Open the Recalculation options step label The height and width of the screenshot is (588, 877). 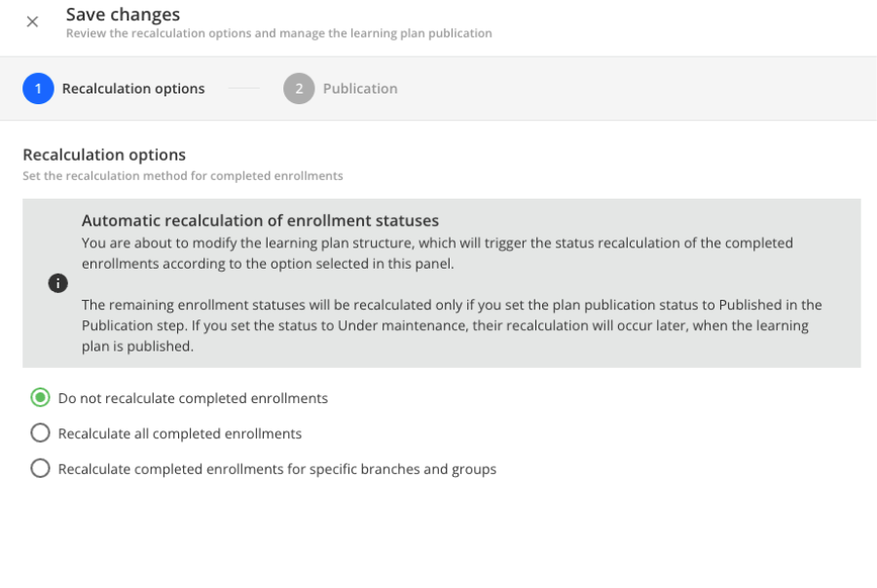point(133,89)
